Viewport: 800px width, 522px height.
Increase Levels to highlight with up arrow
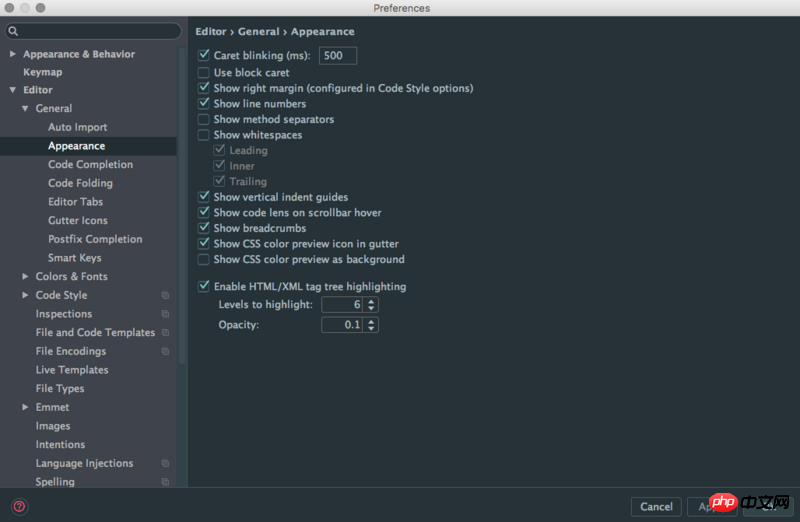click(371, 301)
